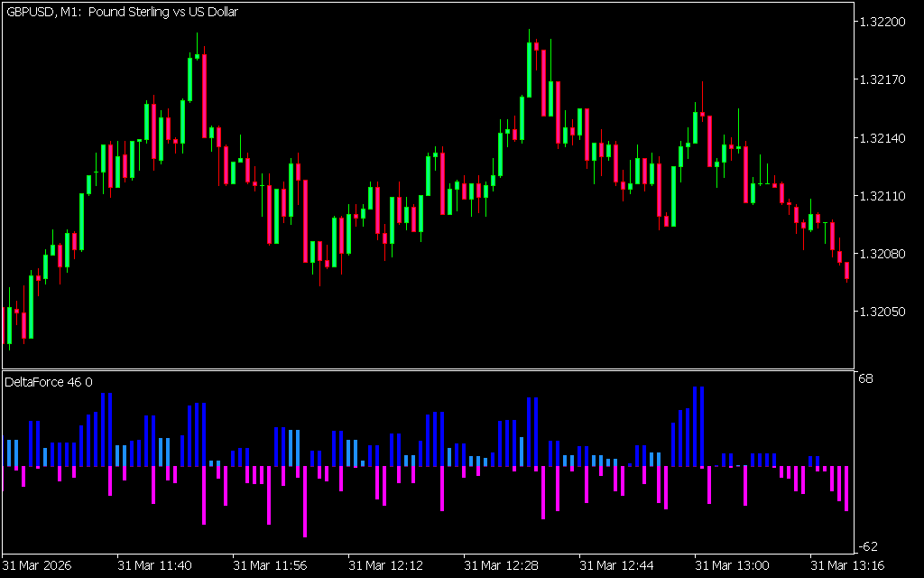Click the last red candle at chart's right edge
The width and height of the screenshot is (924, 578).
(846, 271)
